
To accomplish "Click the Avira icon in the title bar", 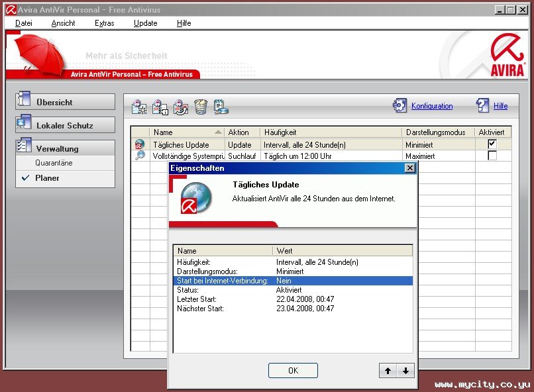I will [x=11, y=10].
